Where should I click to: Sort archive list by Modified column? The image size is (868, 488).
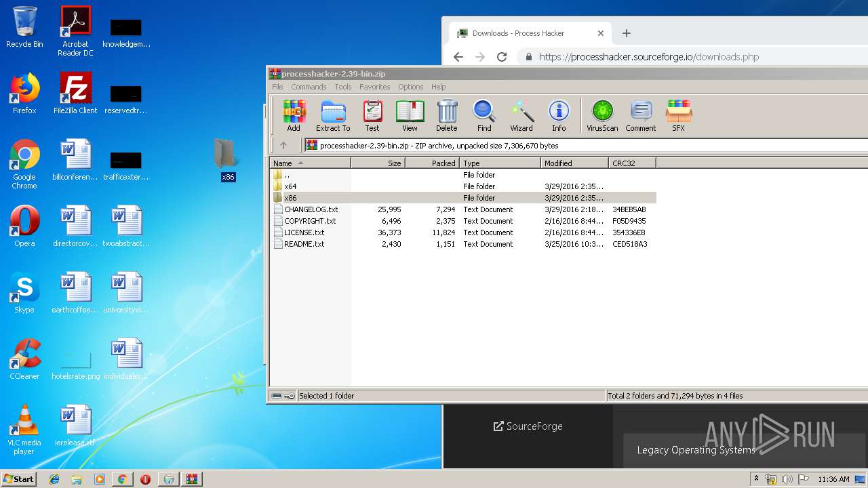[x=575, y=163]
